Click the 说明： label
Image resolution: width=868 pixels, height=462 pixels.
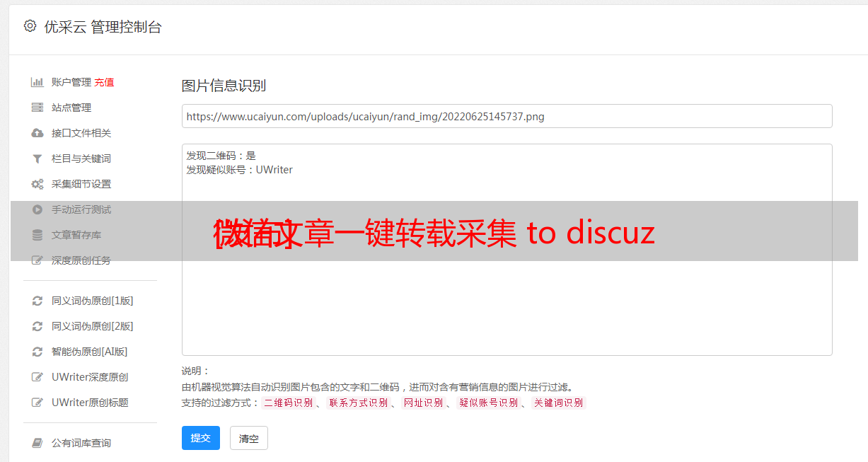pyautogui.click(x=195, y=371)
